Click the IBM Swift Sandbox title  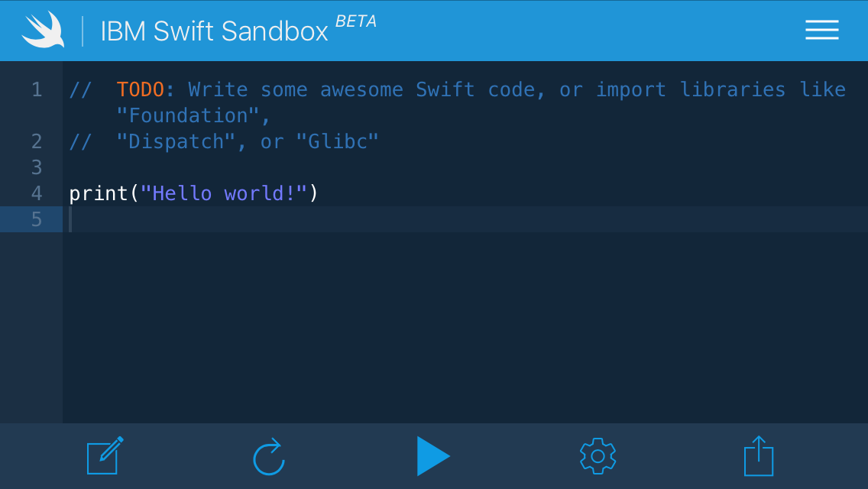214,31
